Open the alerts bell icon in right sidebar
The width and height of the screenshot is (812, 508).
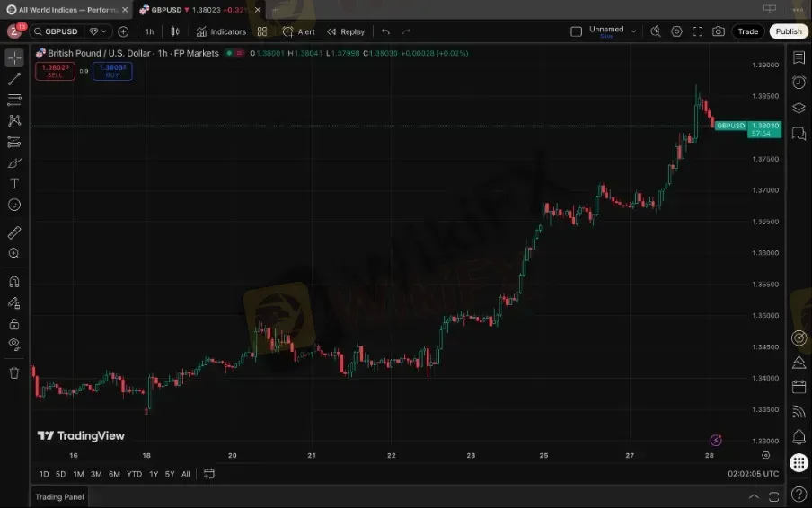(x=799, y=437)
